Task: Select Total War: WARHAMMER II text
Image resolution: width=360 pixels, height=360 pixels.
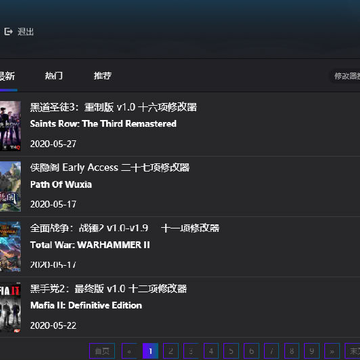Action: (90, 245)
